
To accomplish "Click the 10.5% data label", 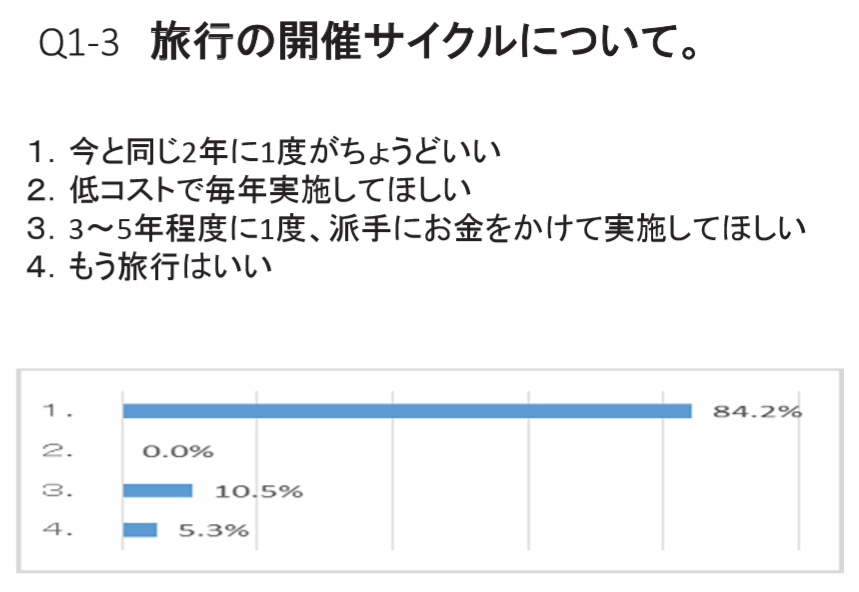I will [x=258, y=490].
